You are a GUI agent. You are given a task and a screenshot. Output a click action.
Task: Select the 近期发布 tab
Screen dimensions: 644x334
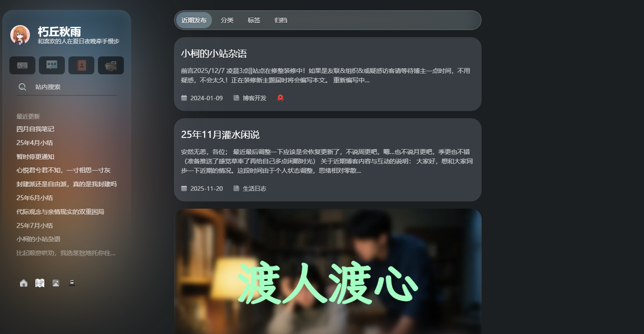(x=194, y=20)
